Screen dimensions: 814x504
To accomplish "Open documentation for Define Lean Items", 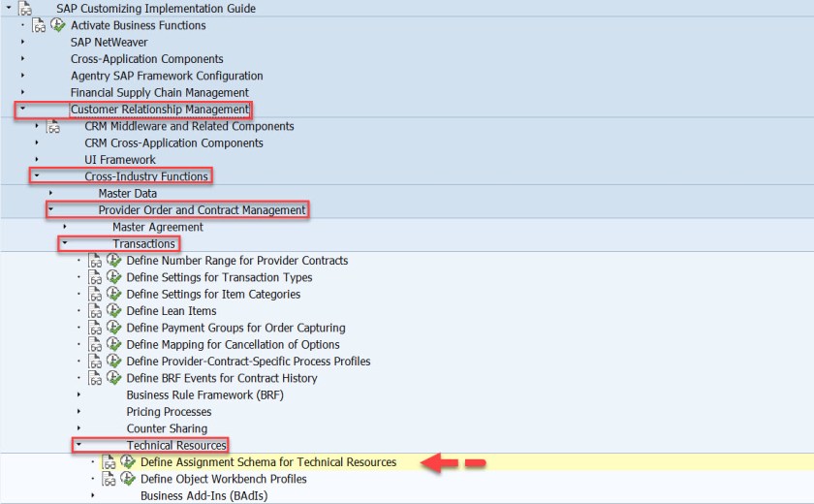I will (x=95, y=310).
